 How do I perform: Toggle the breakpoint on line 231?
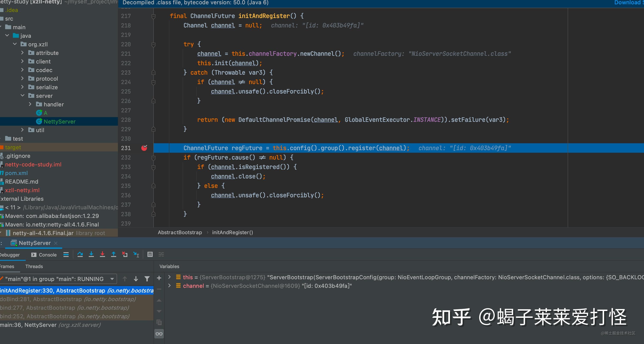coord(144,148)
